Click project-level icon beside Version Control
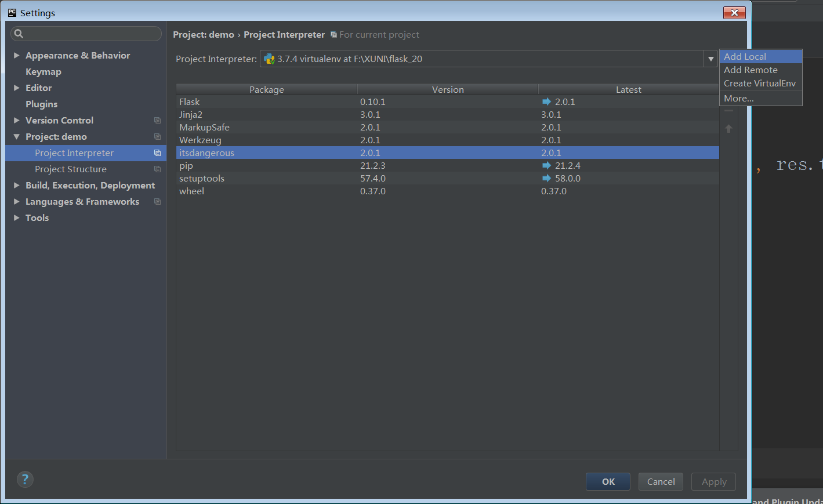Image resolution: width=823 pixels, height=504 pixels. pyautogui.click(x=157, y=120)
